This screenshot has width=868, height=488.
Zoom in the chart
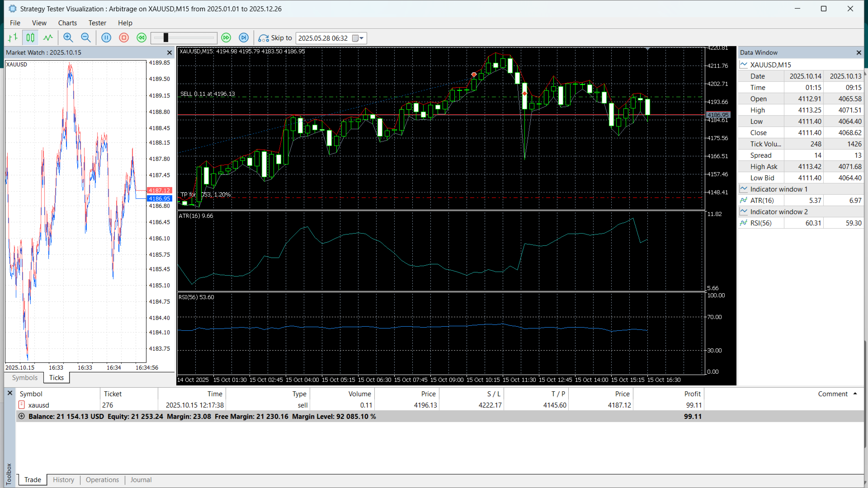pos(68,38)
